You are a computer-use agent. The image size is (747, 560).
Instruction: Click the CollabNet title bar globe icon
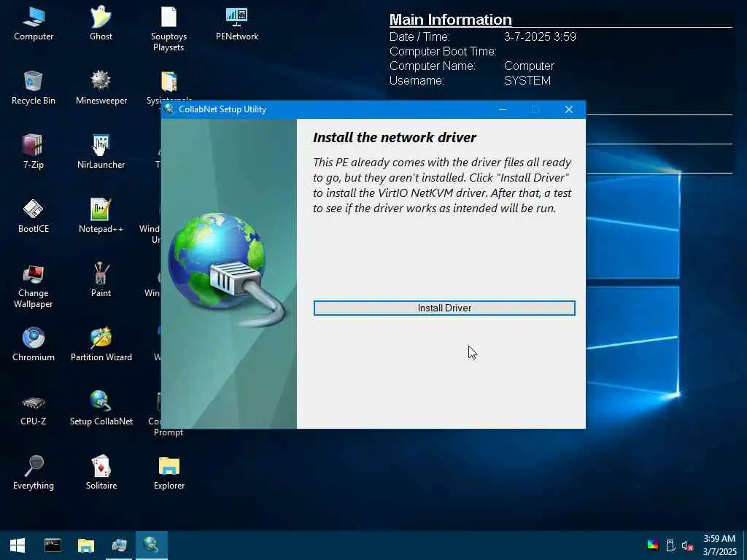(169, 109)
